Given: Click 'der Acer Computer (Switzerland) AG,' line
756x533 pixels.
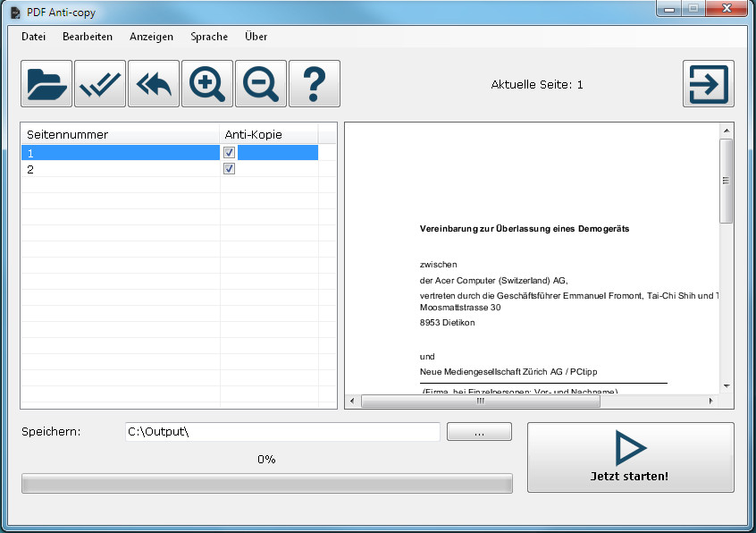Looking at the screenshot, I should point(493,280).
